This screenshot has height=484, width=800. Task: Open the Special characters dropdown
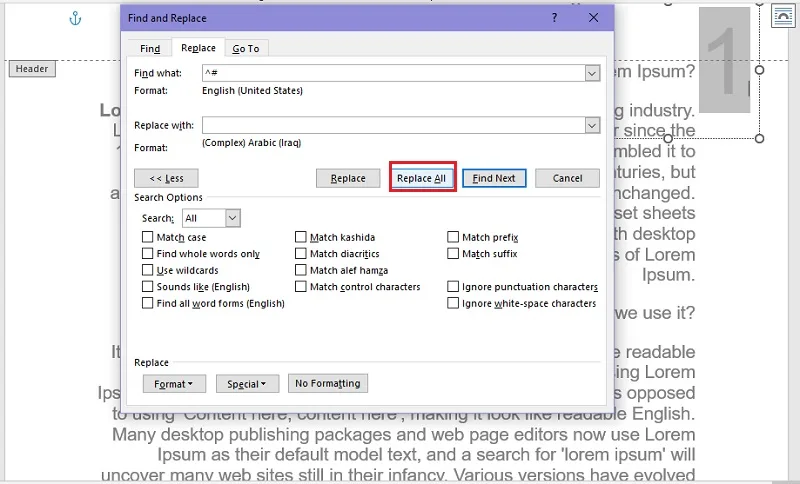point(247,384)
